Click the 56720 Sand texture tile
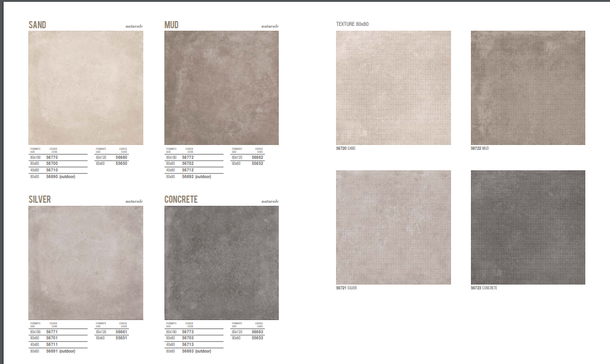The image size is (610, 364). pyautogui.click(x=393, y=88)
